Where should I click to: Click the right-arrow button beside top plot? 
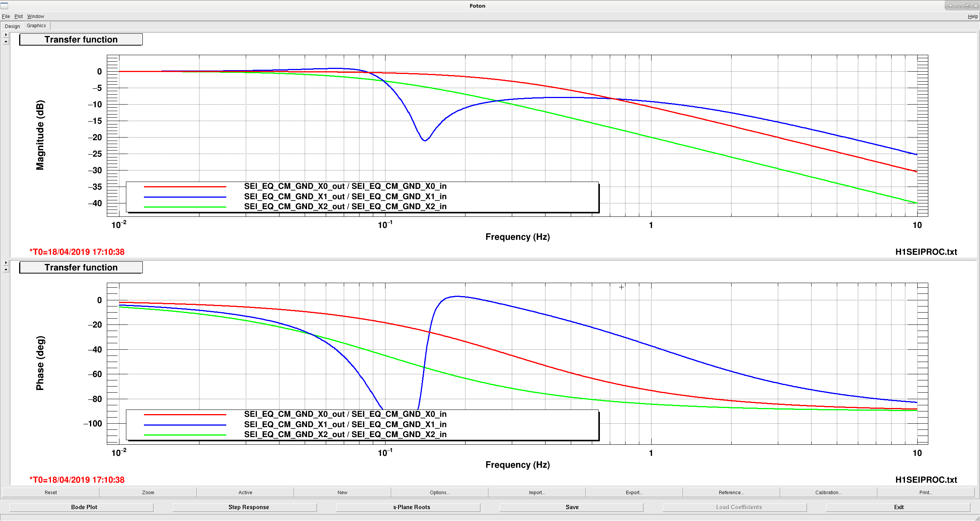pos(6,35)
